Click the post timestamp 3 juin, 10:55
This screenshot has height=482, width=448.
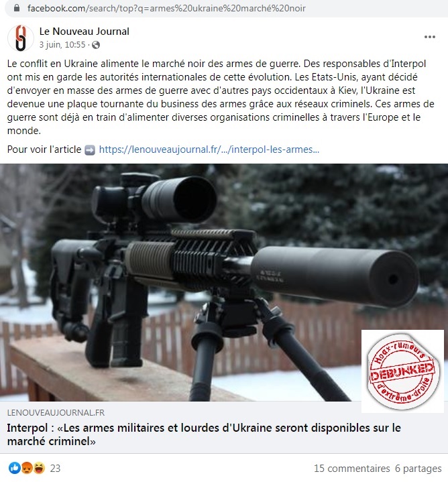click(x=62, y=45)
